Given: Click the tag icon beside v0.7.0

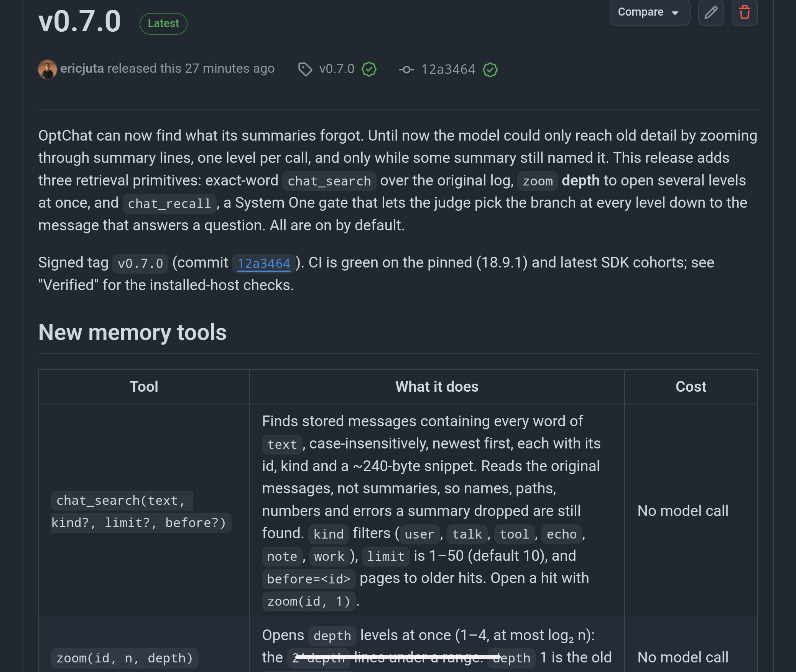Looking at the screenshot, I should [305, 69].
